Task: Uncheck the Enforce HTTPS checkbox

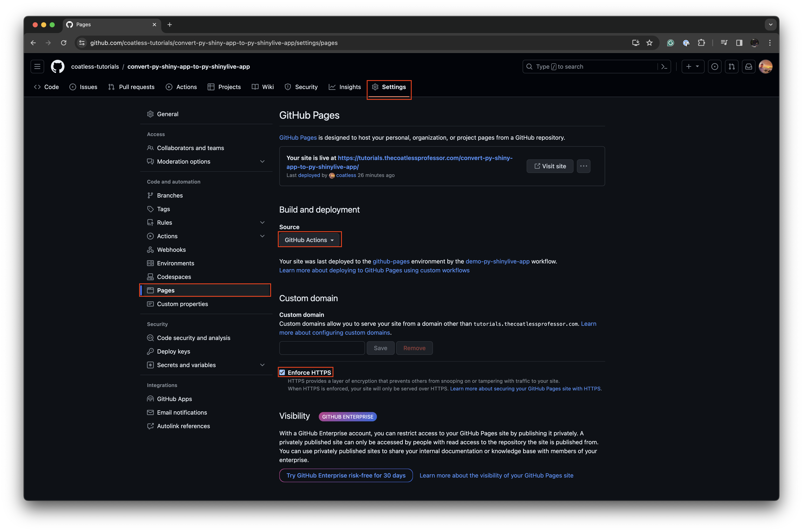Action: pos(282,372)
